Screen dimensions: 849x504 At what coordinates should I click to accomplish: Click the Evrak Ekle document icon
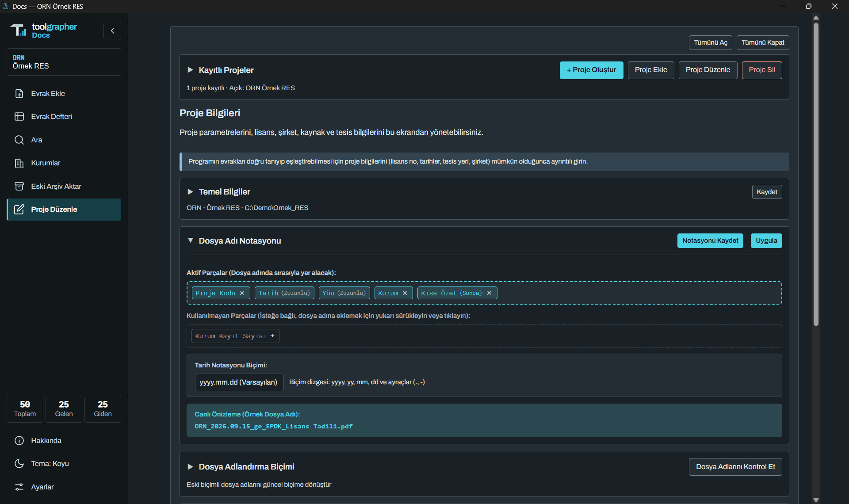19,93
